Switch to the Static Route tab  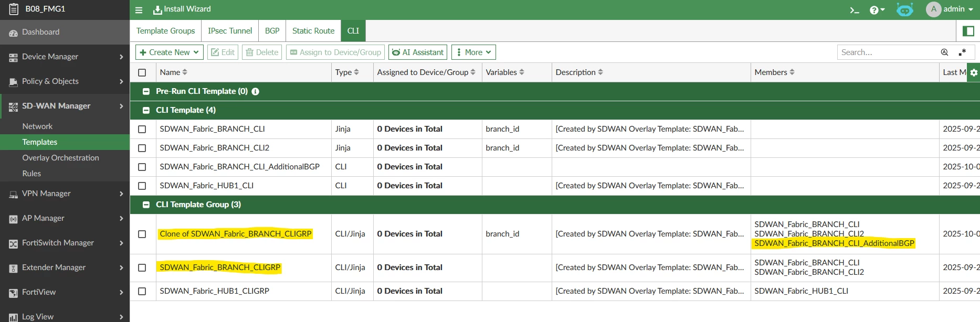(x=313, y=31)
